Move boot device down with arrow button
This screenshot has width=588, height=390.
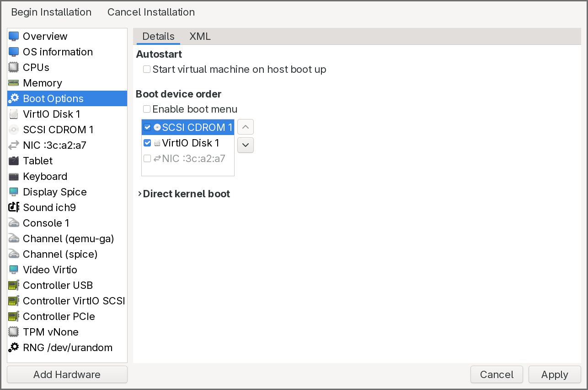(246, 145)
